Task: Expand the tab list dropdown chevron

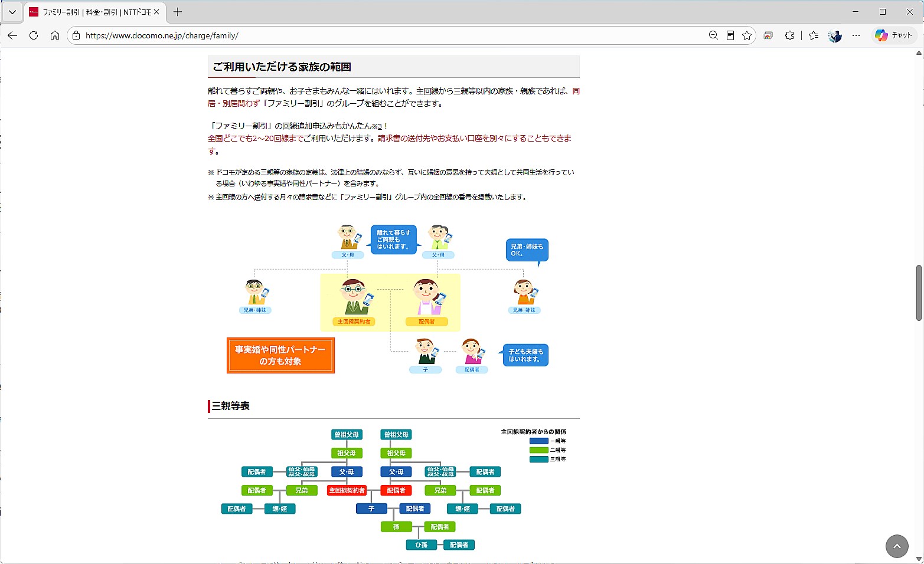Action: pyautogui.click(x=12, y=12)
